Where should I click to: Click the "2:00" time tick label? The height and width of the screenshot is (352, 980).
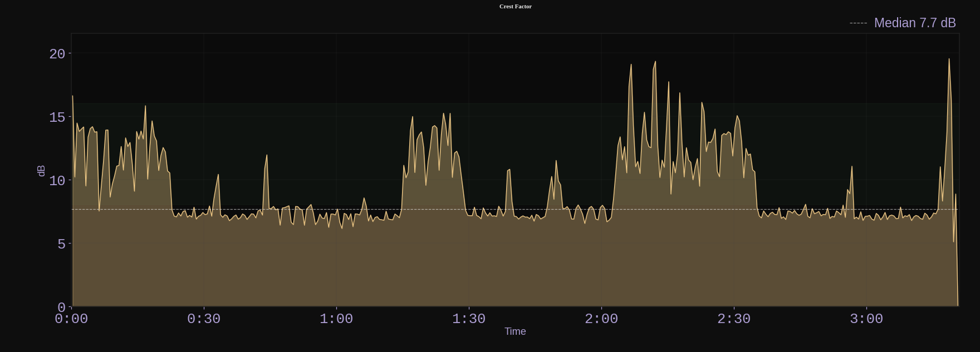601,319
